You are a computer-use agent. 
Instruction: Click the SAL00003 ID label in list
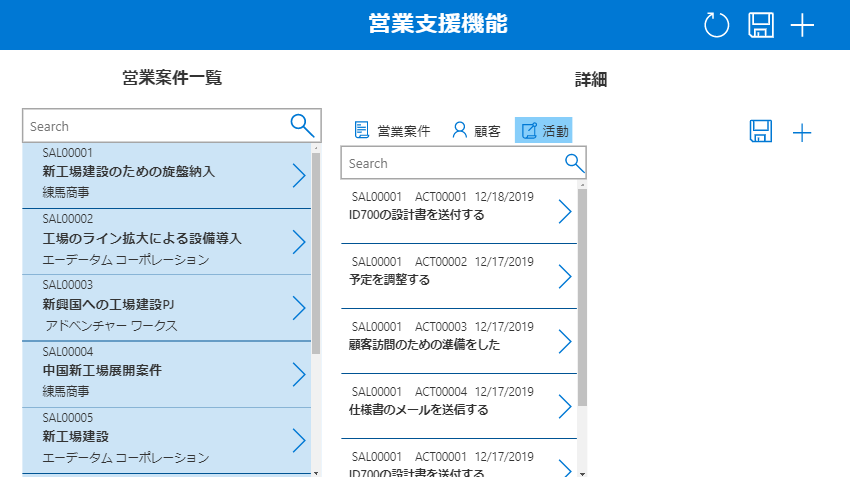68,285
